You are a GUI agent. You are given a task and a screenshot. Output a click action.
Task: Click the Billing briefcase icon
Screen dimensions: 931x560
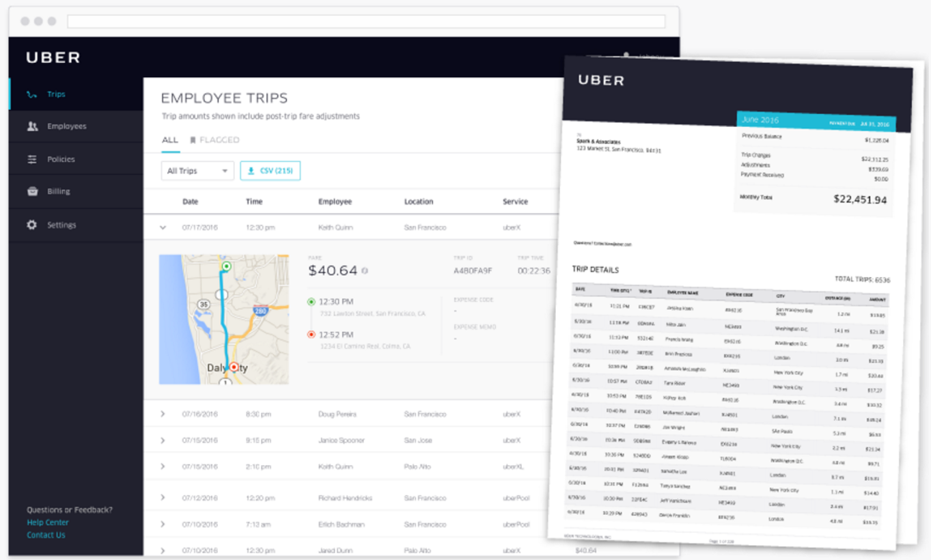tap(32, 191)
